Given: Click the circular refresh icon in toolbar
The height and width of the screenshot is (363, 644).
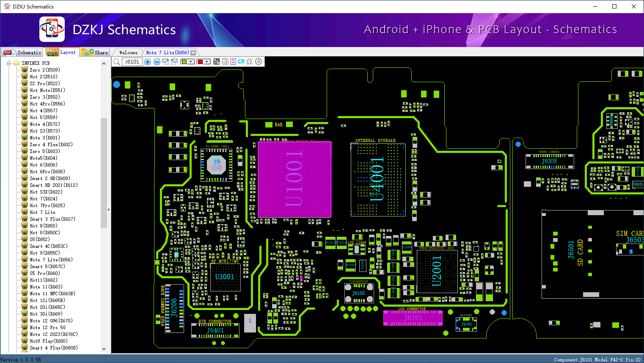Looking at the screenshot, I should click(259, 62).
